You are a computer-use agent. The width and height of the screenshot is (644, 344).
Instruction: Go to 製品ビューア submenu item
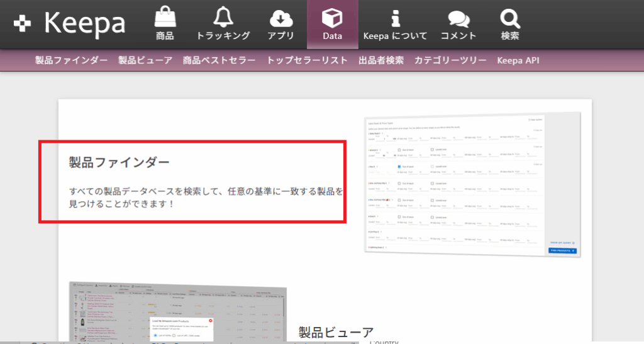coord(145,61)
